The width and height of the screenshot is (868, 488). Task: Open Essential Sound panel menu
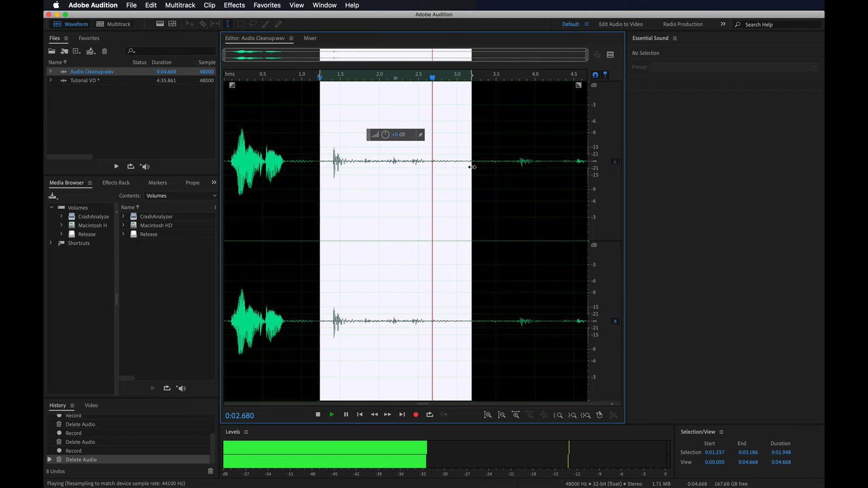[675, 38]
